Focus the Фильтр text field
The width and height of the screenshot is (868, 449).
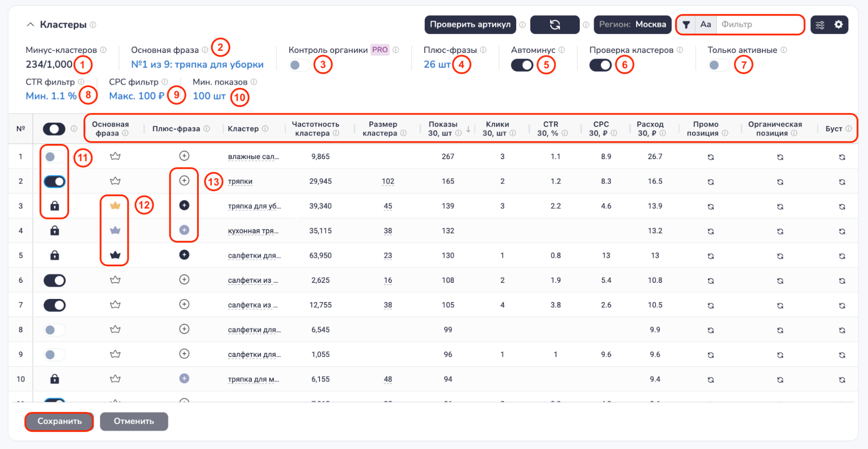pos(759,25)
